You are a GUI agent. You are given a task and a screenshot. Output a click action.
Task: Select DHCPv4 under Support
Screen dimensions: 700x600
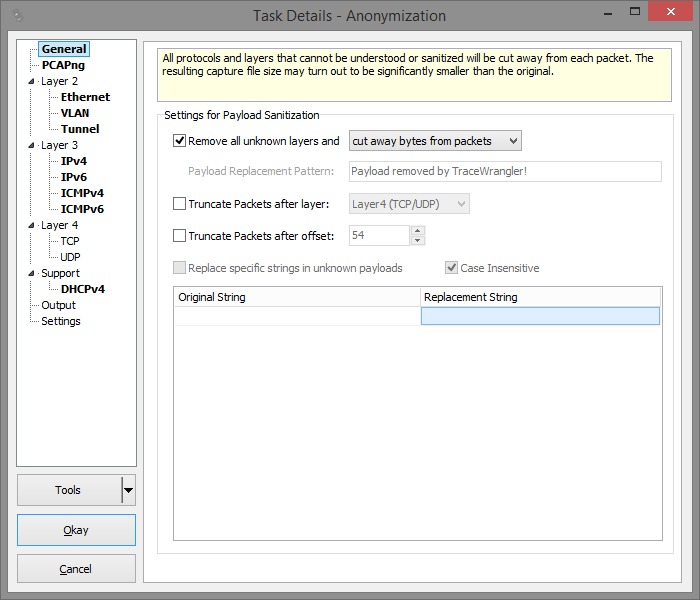[x=83, y=289]
